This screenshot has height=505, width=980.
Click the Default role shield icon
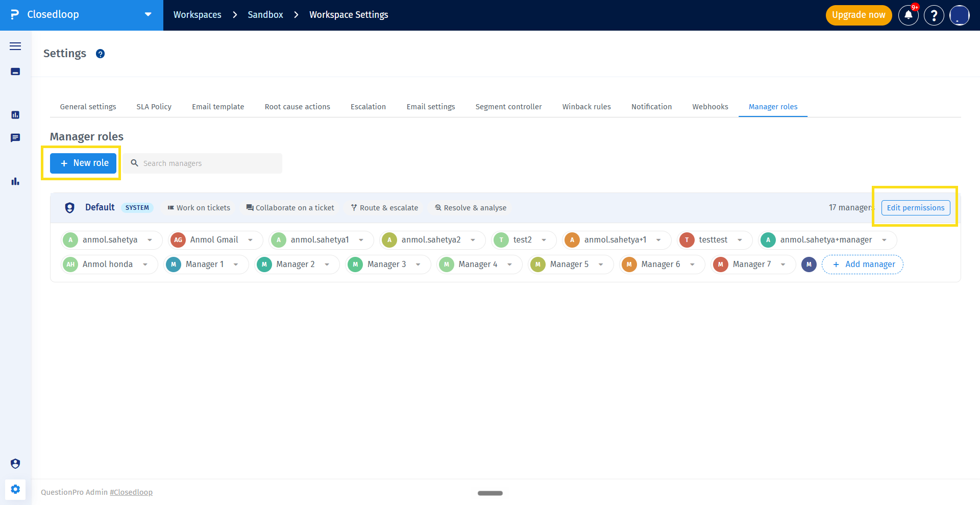click(70, 208)
